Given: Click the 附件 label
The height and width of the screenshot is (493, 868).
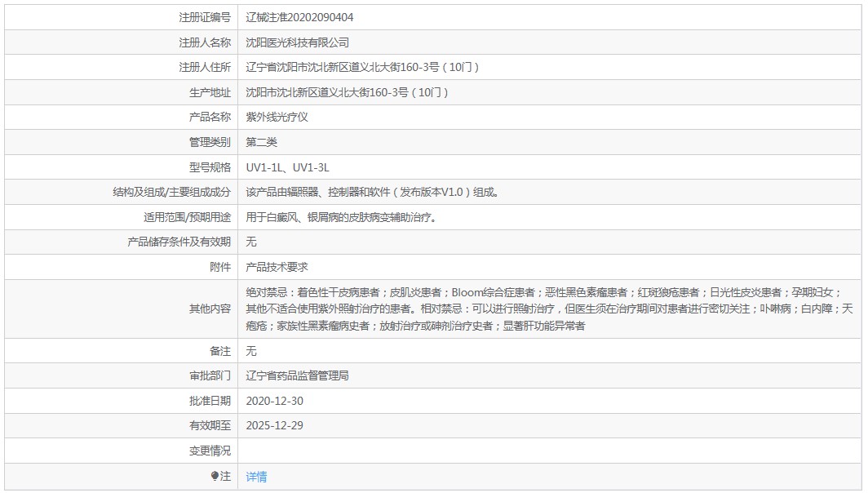Looking at the screenshot, I should [x=220, y=267].
